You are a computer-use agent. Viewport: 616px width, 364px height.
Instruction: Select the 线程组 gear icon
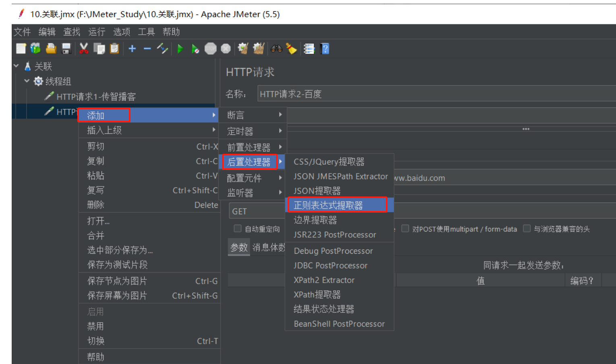click(38, 81)
